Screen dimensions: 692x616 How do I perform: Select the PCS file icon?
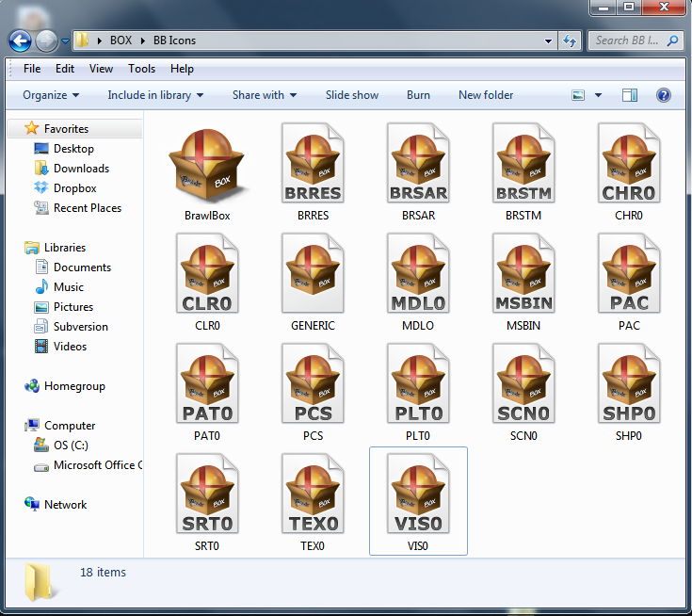(x=313, y=383)
